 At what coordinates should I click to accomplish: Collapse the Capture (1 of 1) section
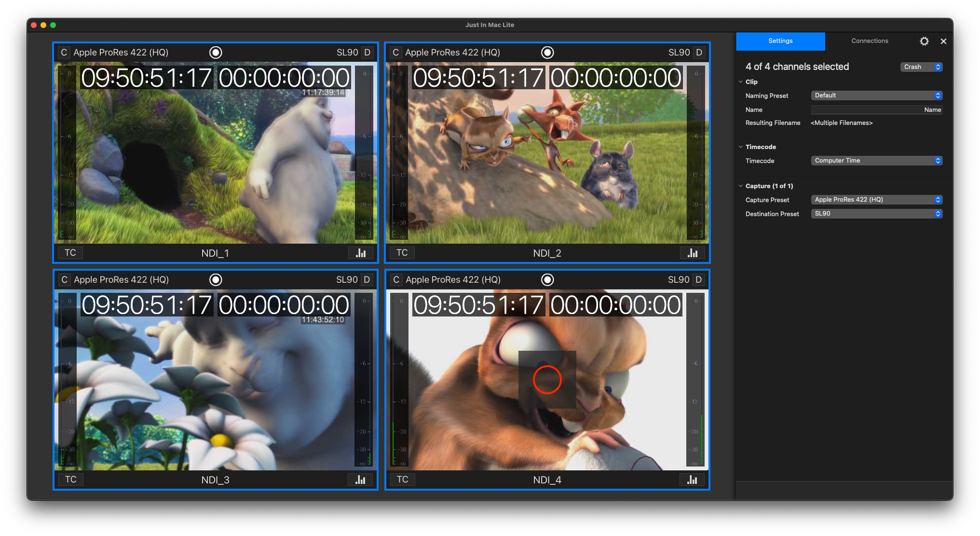coord(741,186)
